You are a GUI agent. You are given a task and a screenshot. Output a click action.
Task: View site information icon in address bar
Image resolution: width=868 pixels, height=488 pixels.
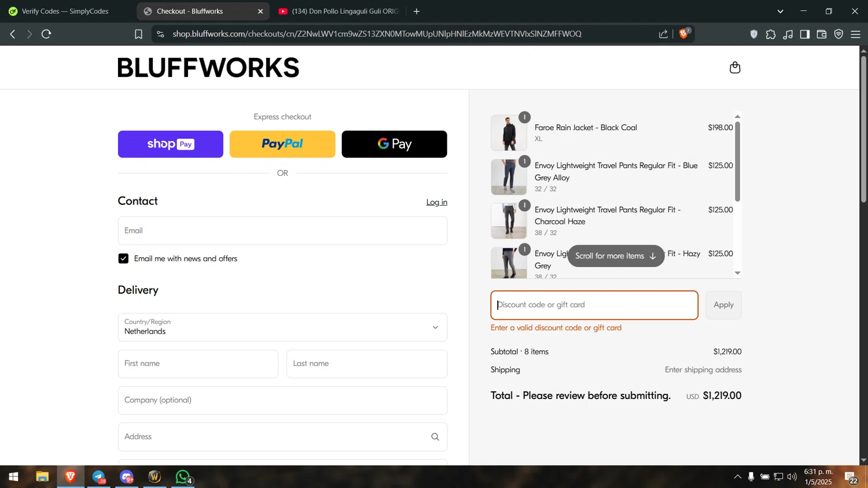(160, 34)
